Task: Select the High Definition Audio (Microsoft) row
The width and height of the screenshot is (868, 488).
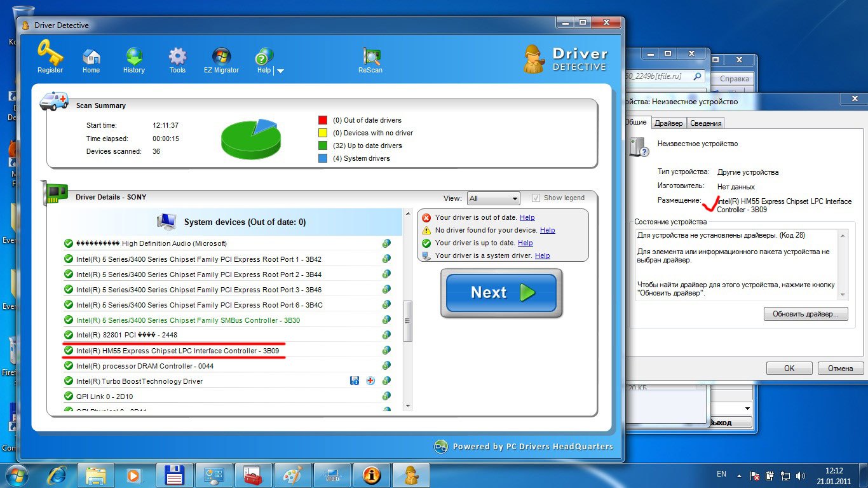Action: pyautogui.click(x=228, y=243)
